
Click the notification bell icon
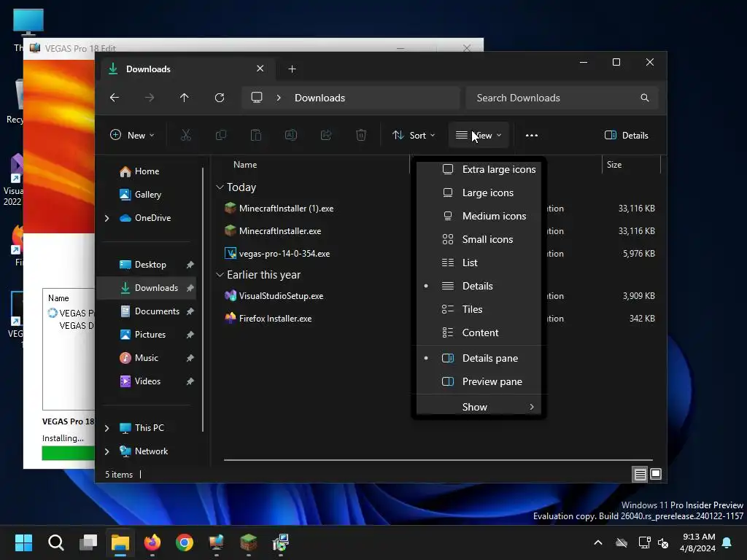727,542
